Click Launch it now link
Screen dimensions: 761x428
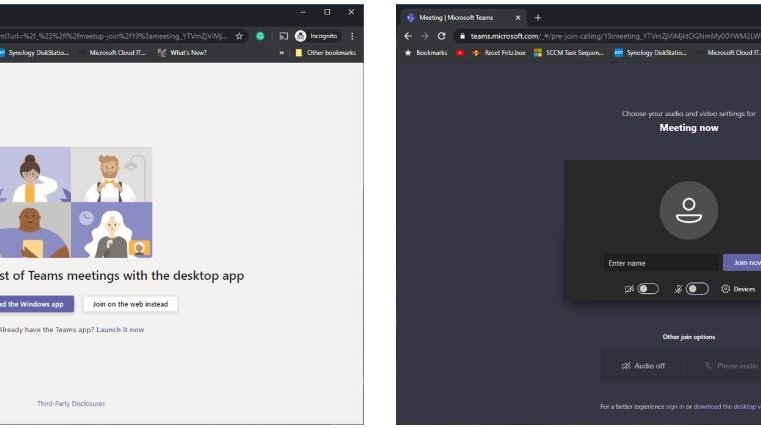(x=120, y=329)
